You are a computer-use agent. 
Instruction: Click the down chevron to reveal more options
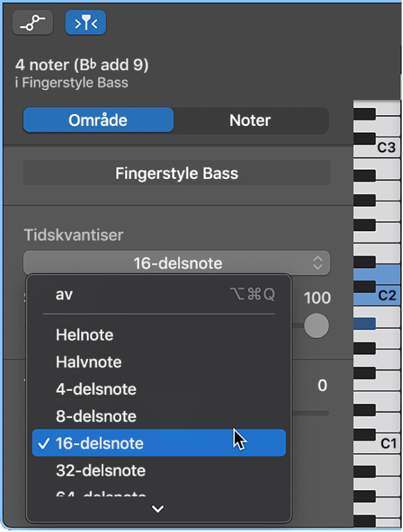157,509
